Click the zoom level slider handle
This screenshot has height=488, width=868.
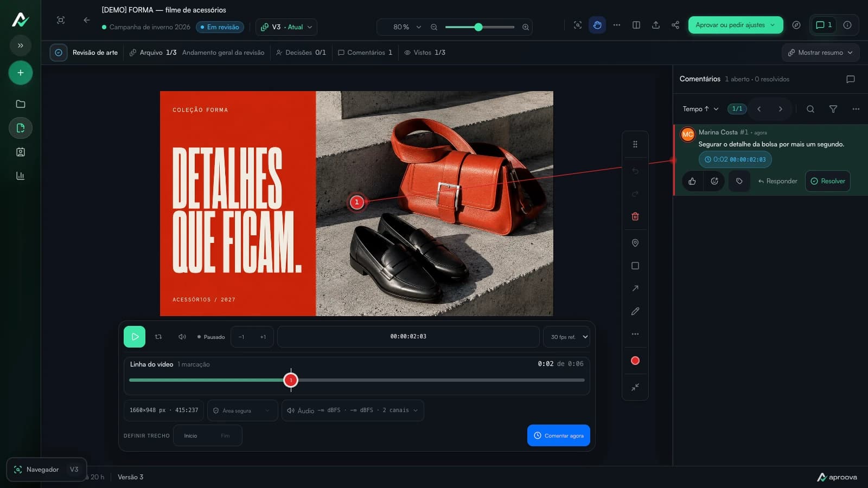click(x=478, y=27)
